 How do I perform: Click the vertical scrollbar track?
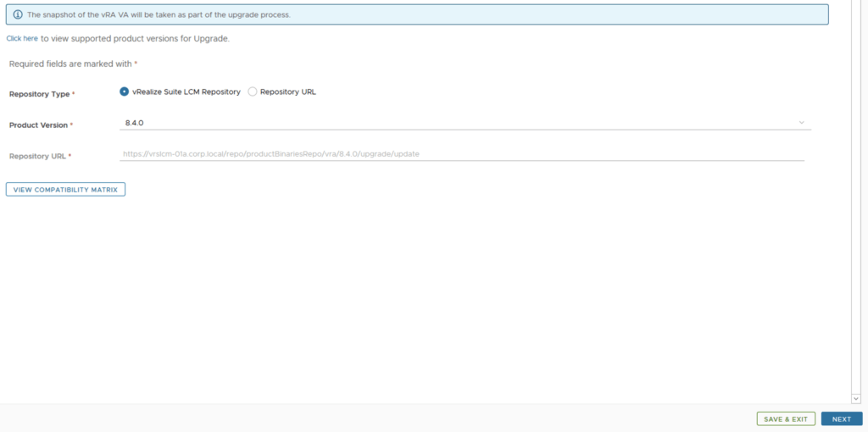(855, 203)
